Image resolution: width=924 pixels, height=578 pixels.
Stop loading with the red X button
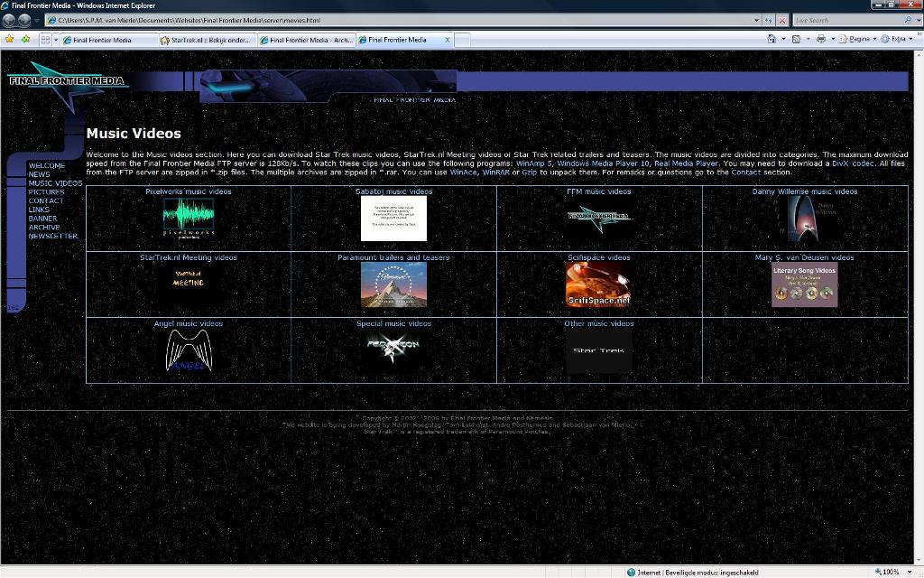[x=782, y=20]
